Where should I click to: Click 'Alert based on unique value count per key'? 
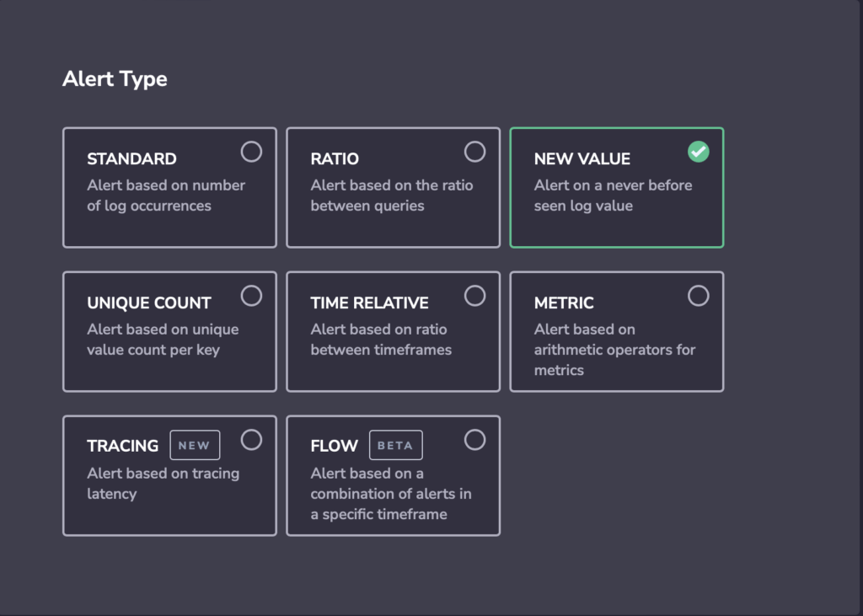click(163, 340)
